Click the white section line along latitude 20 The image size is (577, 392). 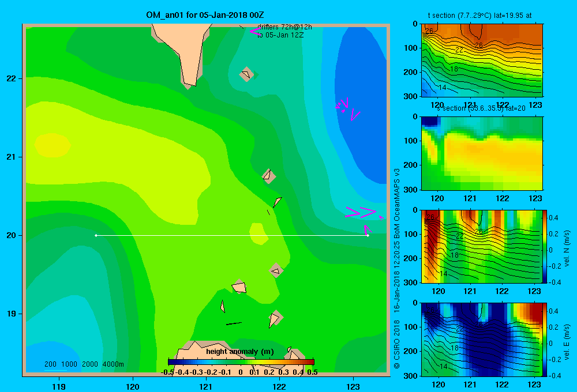point(232,235)
